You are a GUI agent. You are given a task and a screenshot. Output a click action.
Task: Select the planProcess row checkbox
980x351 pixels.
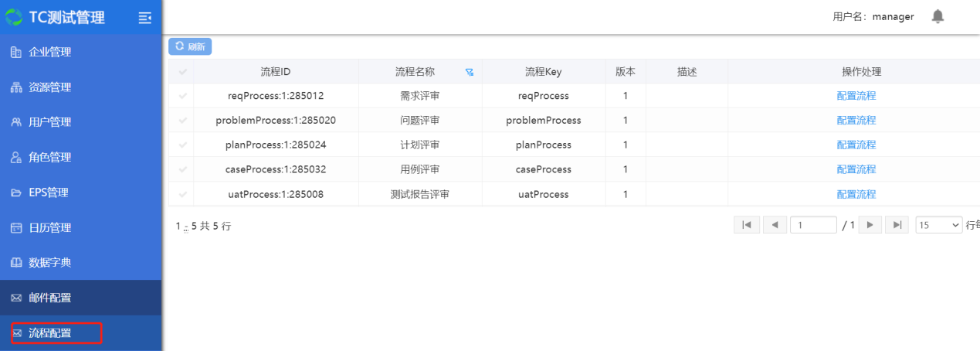pyautogui.click(x=182, y=145)
